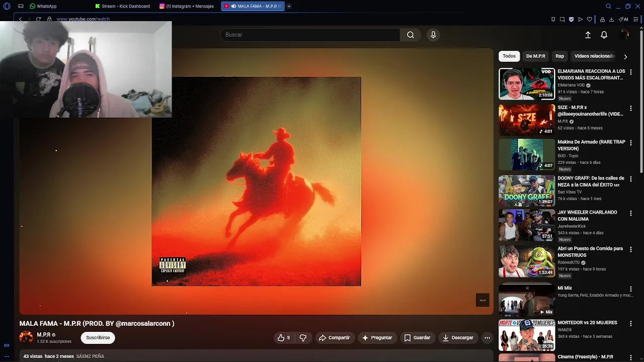Screen dimensions: 644x362
Task: Open DOONY GRAFF video thumbnail
Action: pyautogui.click(x=527, y=191)
